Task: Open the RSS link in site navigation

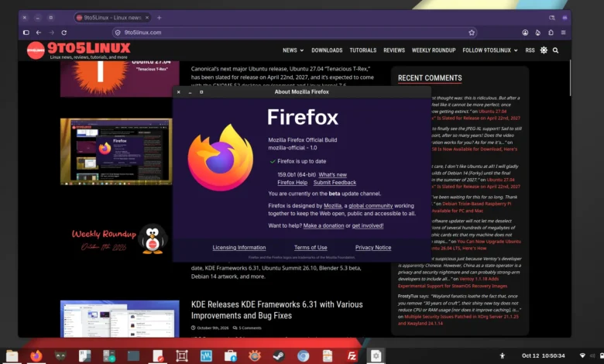Action: point(530,50)
